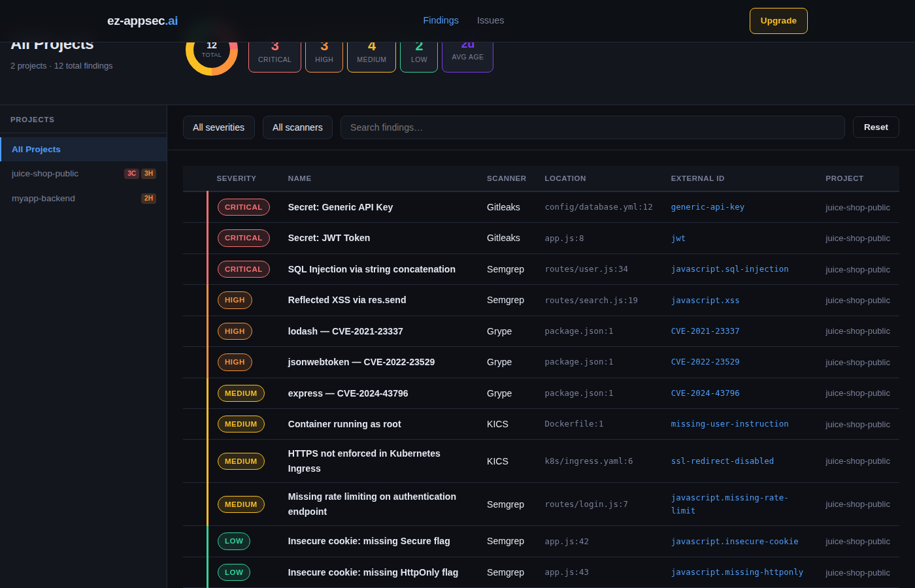
Task: Open the All scanners dropdown
Action: click(297, 128)
